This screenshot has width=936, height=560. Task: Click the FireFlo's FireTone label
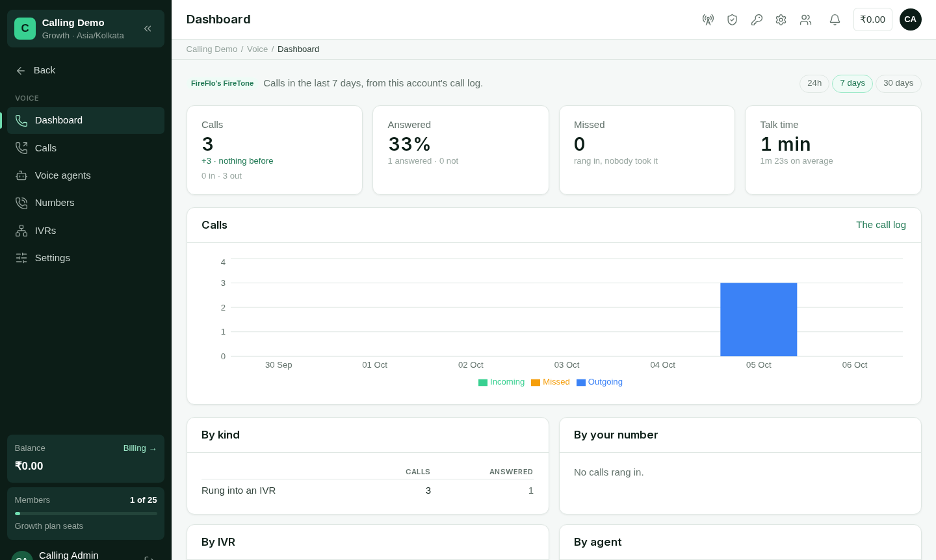click(222, 83)
